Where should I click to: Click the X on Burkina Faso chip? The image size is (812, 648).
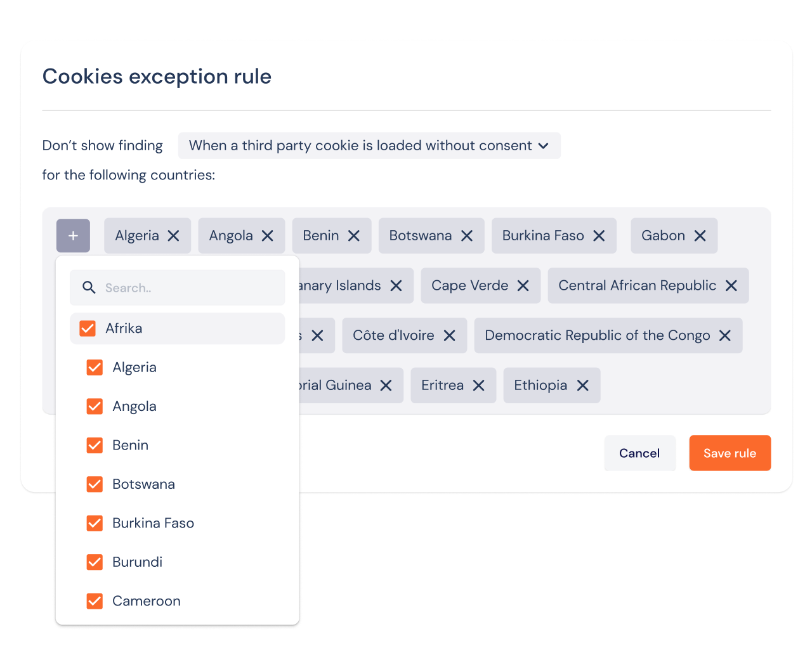click(x=599, y=236)
